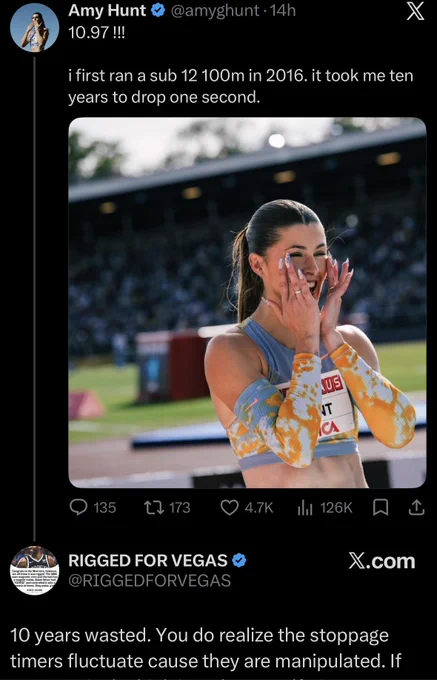Viewport: 437px width, 680px height.
Task: Click the tweet text about sub 12 100m
Action: tap(241, 87)
